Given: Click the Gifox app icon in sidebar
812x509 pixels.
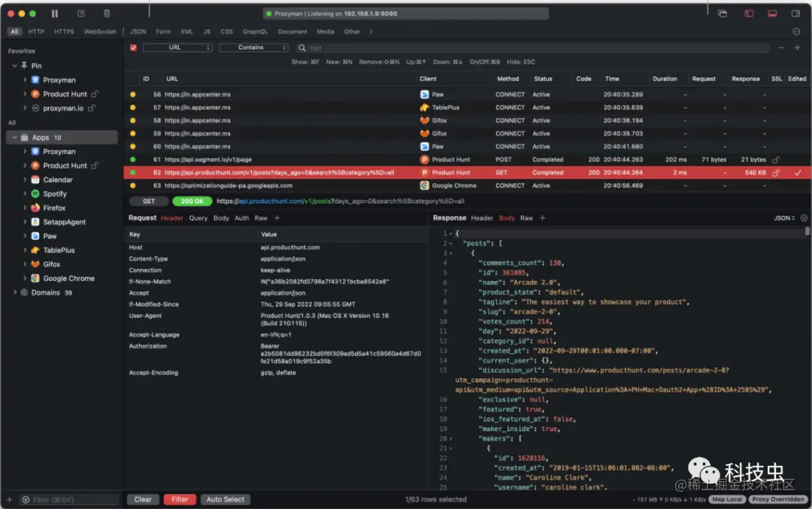Looking at the screenshot, I should (x=35, y=264).
